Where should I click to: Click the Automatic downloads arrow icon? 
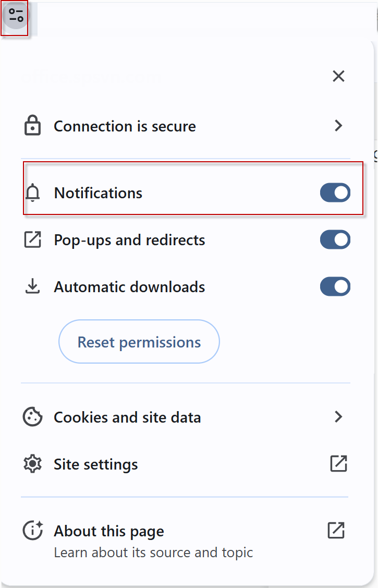(x=32, y=286)
